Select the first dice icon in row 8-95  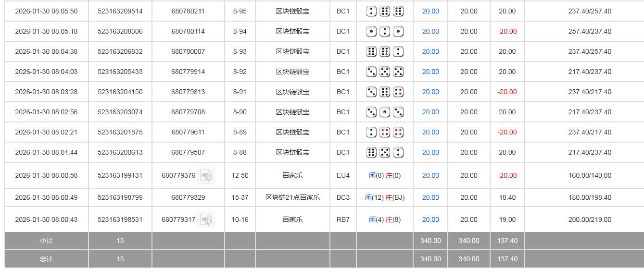tap(371, 11)
